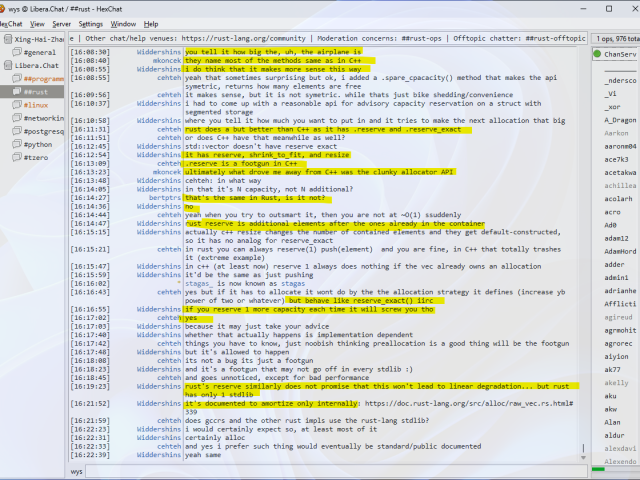
Task: Open the Settings menu
Action: (x=91, y=23)
